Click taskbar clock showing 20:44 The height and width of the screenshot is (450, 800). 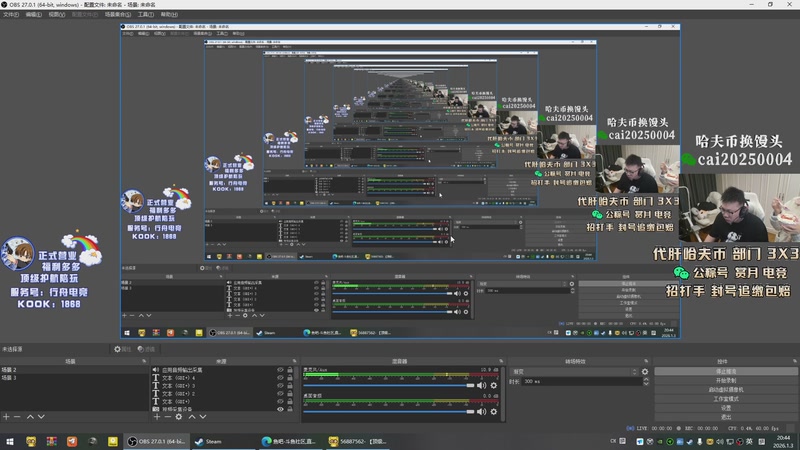(783, 441)
